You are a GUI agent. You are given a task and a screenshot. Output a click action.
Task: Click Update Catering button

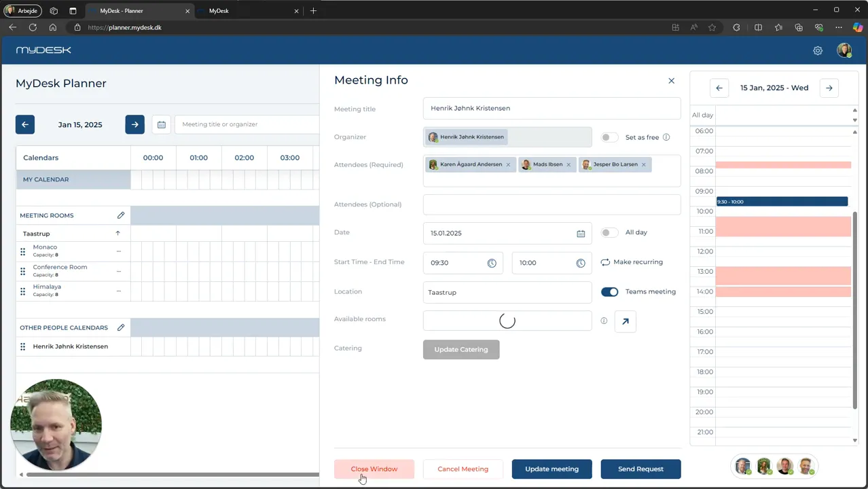pyautogui.click(x=461, y=349)
